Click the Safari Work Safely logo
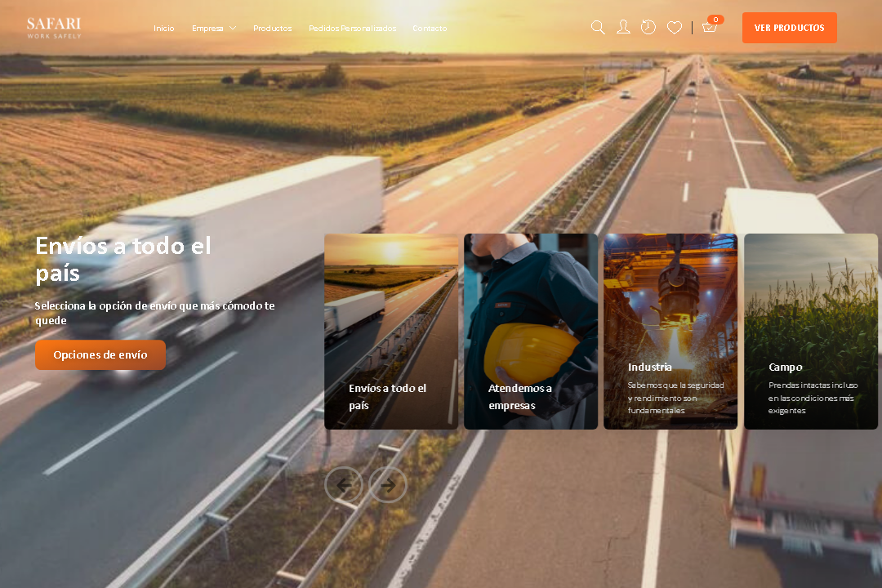 pyautogui.click(x=54, y=28)
